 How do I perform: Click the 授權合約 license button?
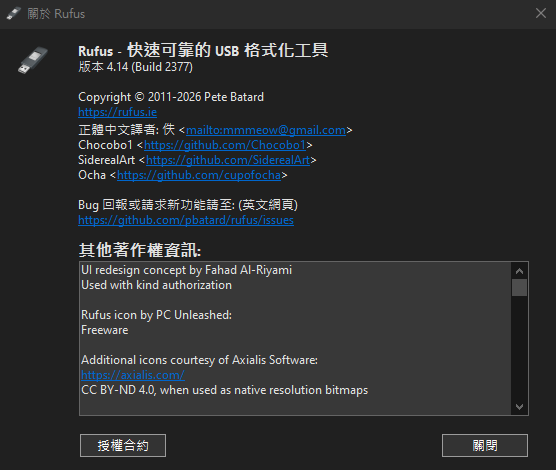pos(123,446)
